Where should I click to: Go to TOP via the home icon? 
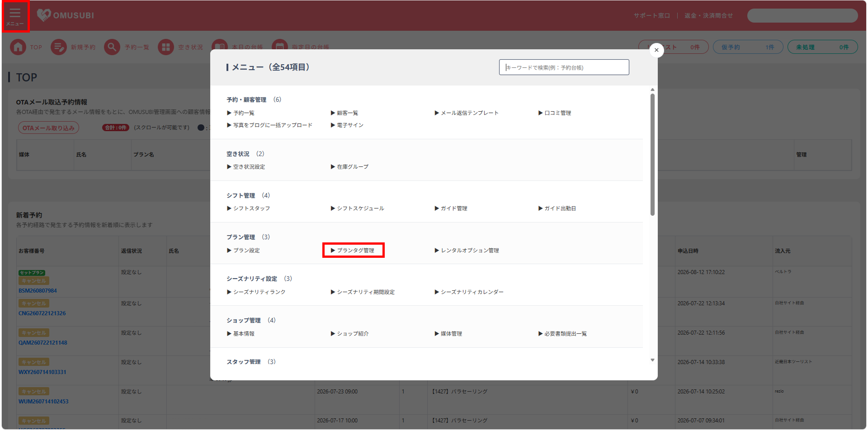[18, 47]
